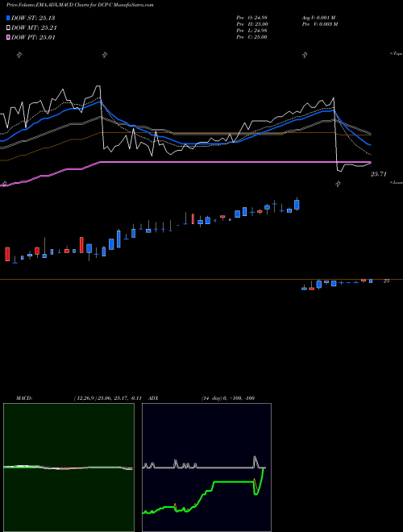This screenshot has height=532, width=403.
Task: Open the ADX indicator panel
Action: 206,468
